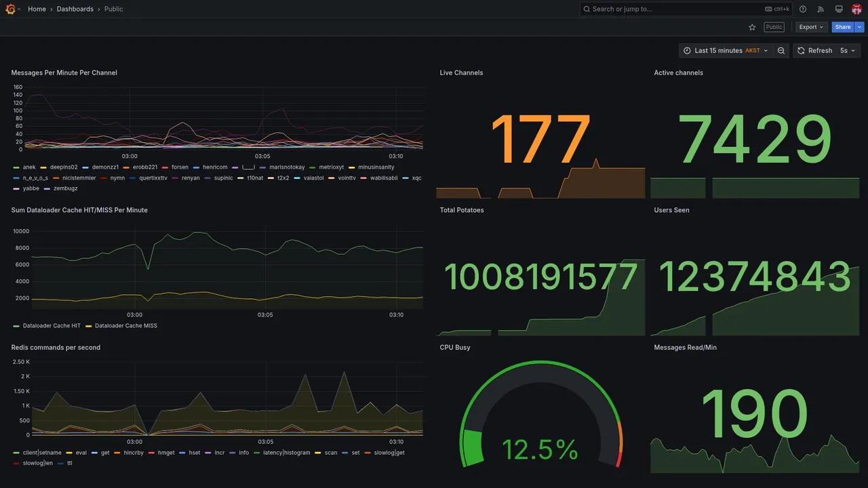The height and width of the screenshot is (488, 868).
Task: Click the blue Share button
Action: coord(843,27)
